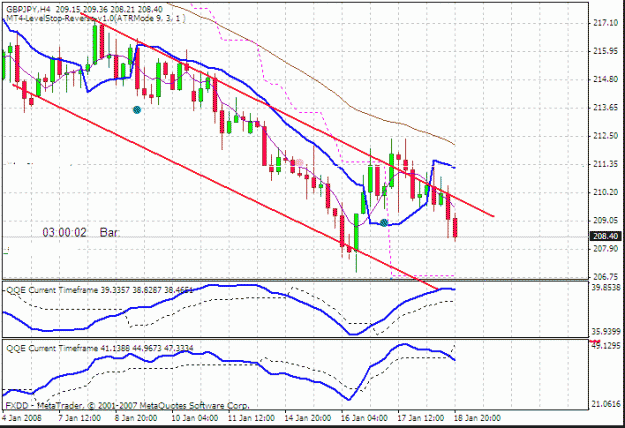Click the Bar: label beside the timer
This screenshot has height=428, width=625.
(109, 232)
